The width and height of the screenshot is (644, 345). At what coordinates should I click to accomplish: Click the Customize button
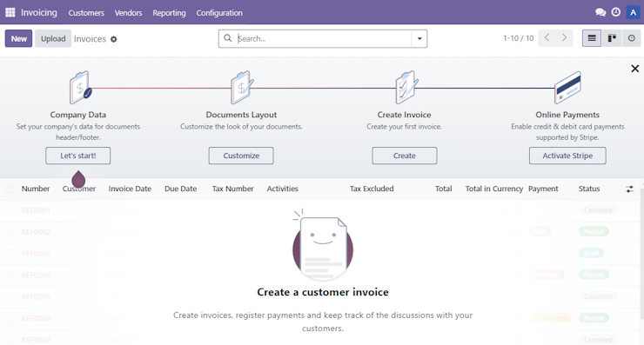click(241, 156)
